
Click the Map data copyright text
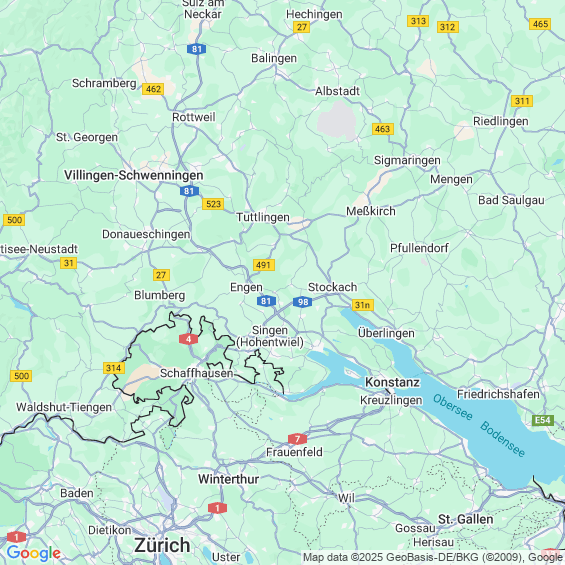[x=432, y=557]
